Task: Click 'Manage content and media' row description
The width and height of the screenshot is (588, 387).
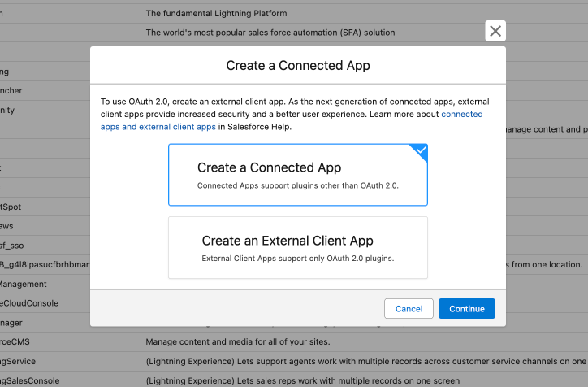Action: pyautogui.click(x=237, y=341)
